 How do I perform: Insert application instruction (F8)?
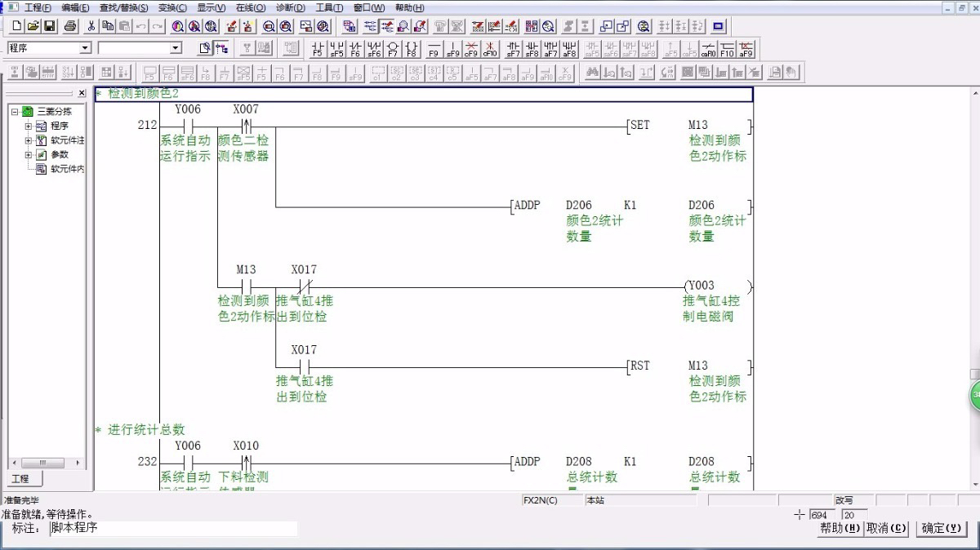[x=412, y=48]
